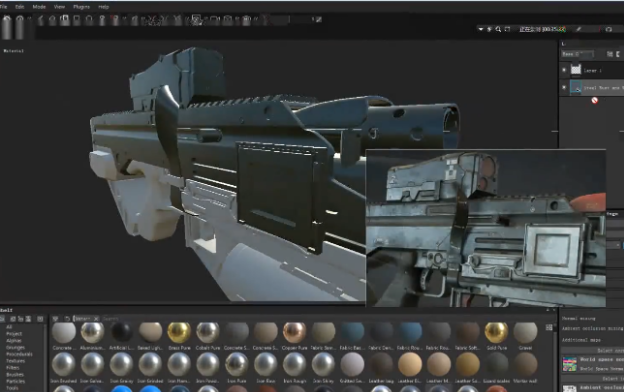
Task: Open the Edit menu
Action: (x=20, y=7)
